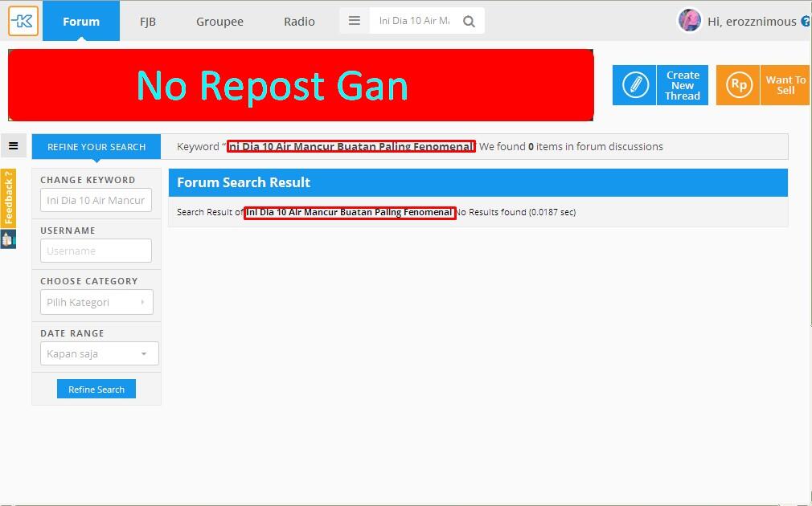
Task: Click the small icon below Feedback tab
Action: pos(8,239)
